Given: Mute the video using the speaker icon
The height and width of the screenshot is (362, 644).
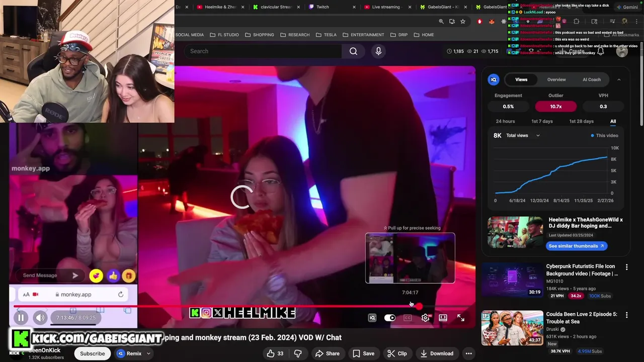Looking at the screenshot, I should 40,318.
